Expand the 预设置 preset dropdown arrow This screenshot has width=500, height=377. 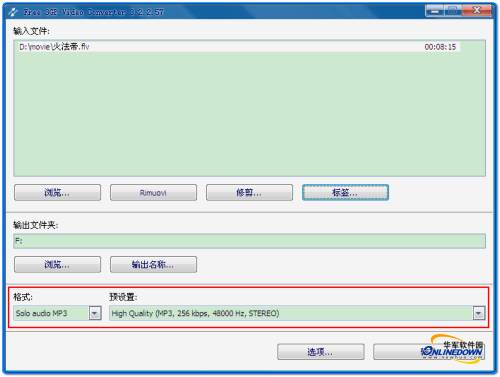coord(479,313)
